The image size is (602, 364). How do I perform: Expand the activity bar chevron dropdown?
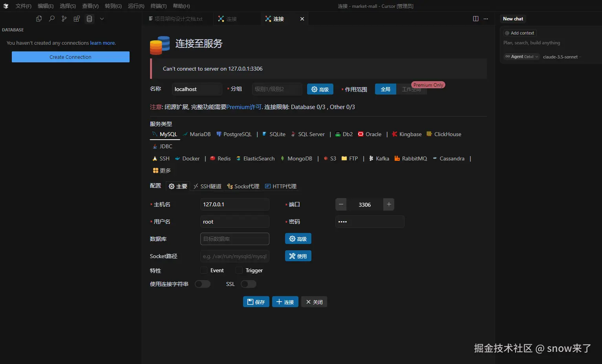102,19
